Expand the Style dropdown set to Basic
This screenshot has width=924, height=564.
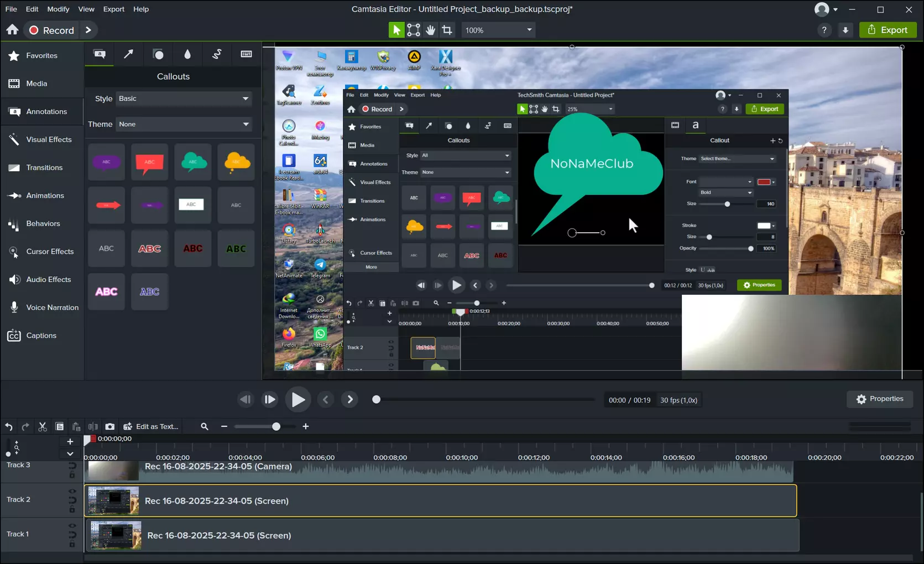point(184,98)
